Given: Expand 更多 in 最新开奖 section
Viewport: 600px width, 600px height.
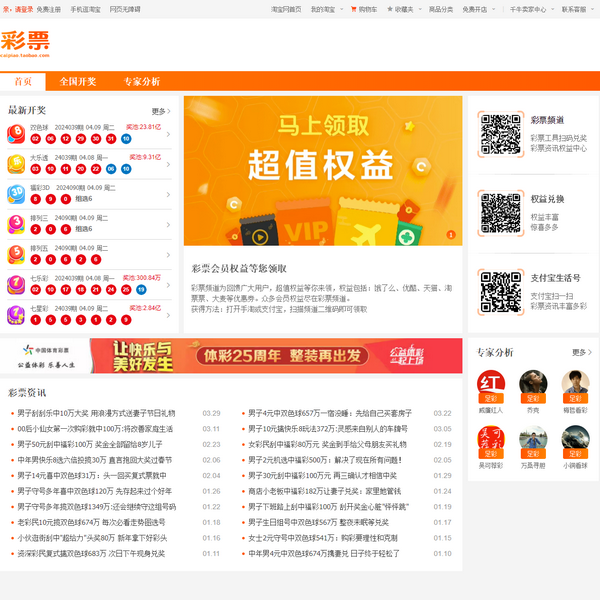Looking at the screenshot, I should tap(160, 111).
